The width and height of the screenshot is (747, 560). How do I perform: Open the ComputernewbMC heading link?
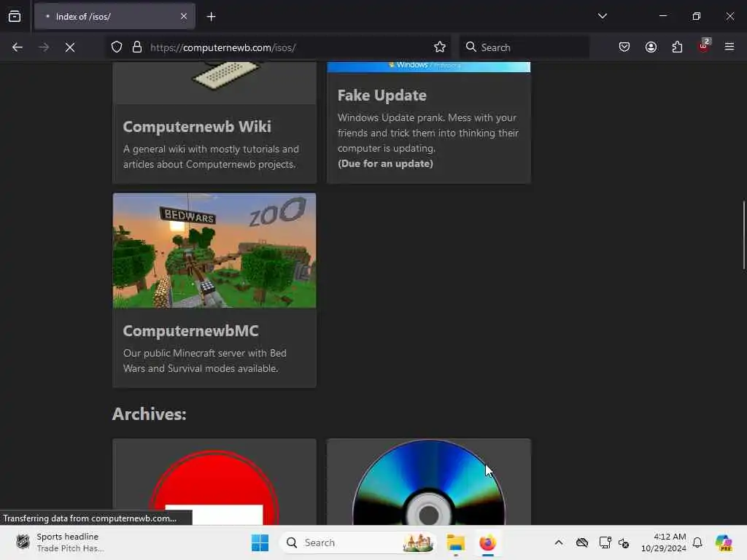[x=190, y=331]
